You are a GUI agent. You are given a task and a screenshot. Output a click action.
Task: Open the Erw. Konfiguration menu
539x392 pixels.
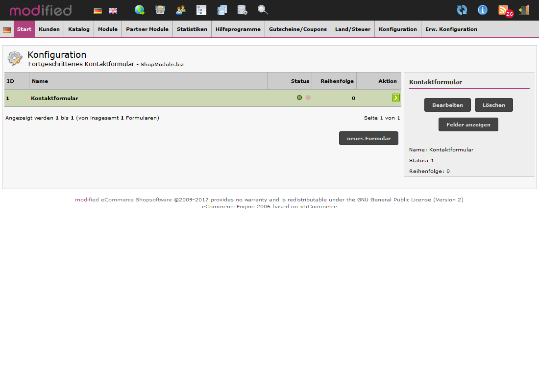pyautogui.click(x=451, y=29)
